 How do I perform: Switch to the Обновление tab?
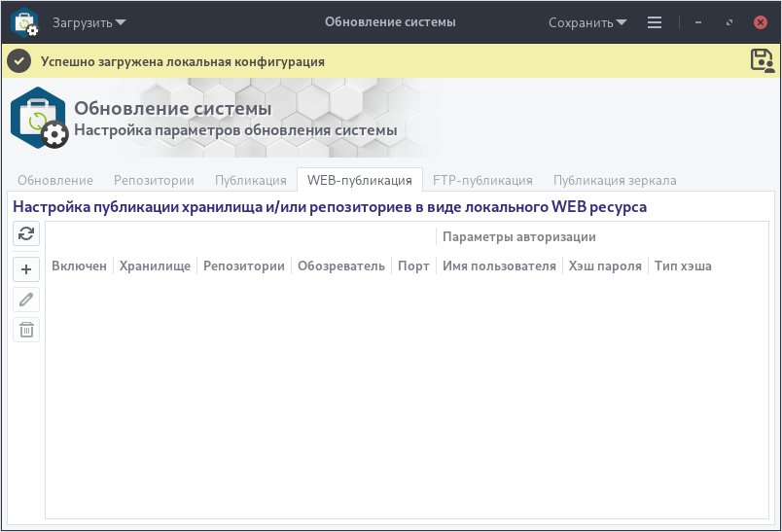(x=55, y=180)
